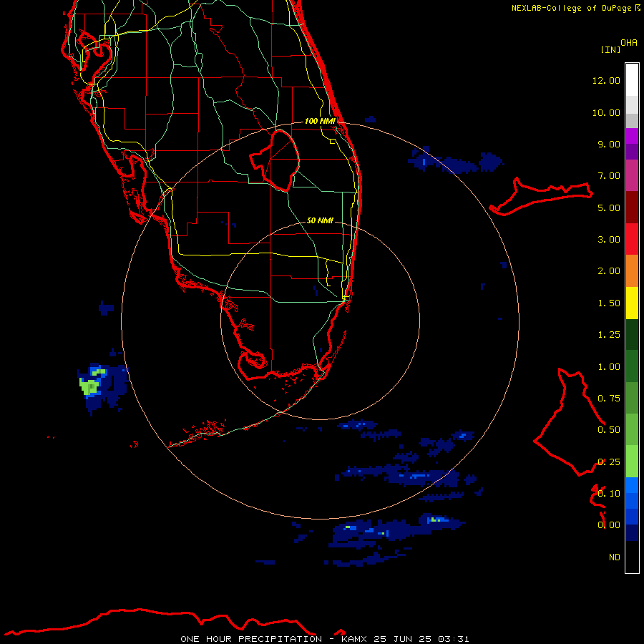Image resolution: width=644 pixels, height=644 pixels.
Task: Select the yellow swatch in the color scale
Action: (x=632, y=303)
